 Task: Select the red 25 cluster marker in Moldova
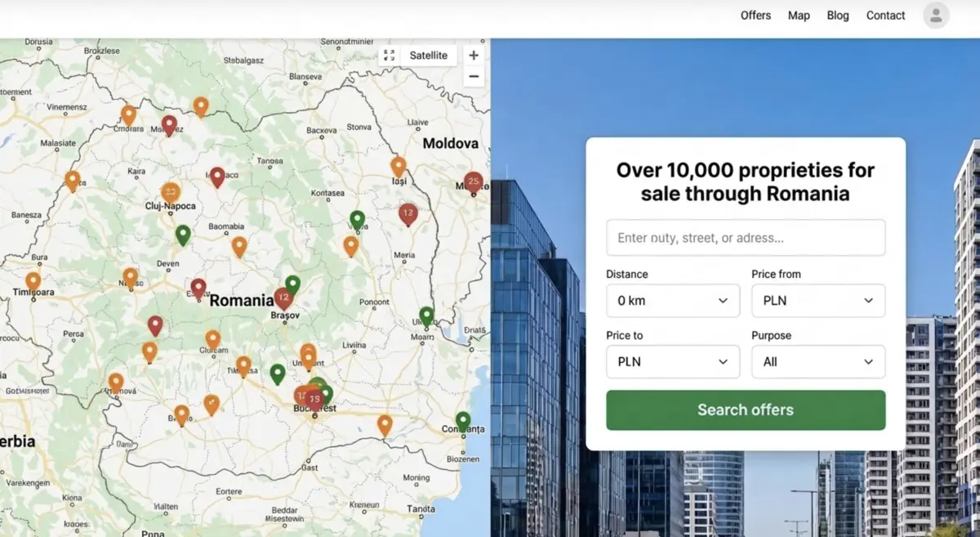click(x=473, y=182)
